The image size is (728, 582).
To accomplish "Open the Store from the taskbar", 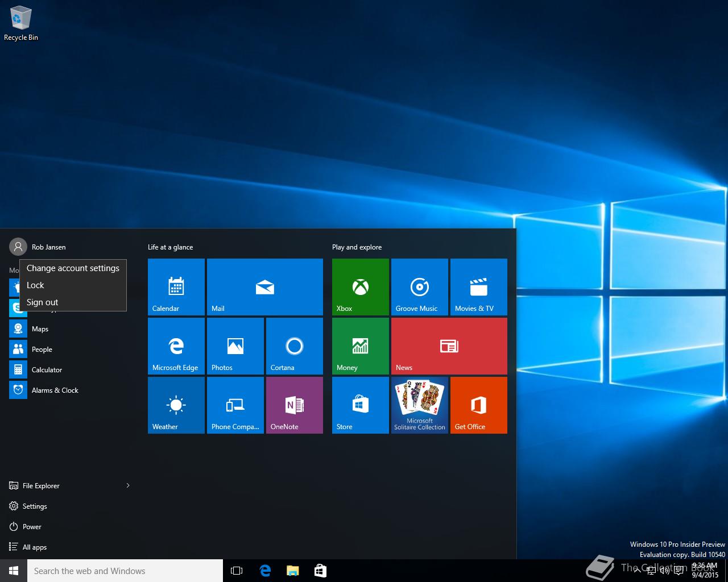I will [x=320, y=571].
